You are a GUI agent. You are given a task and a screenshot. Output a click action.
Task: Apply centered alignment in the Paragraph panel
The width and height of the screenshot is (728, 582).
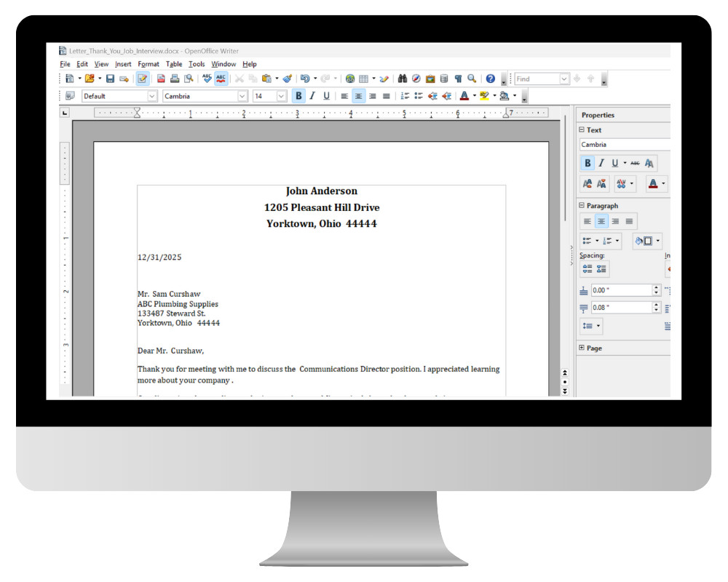coord(602,220)
